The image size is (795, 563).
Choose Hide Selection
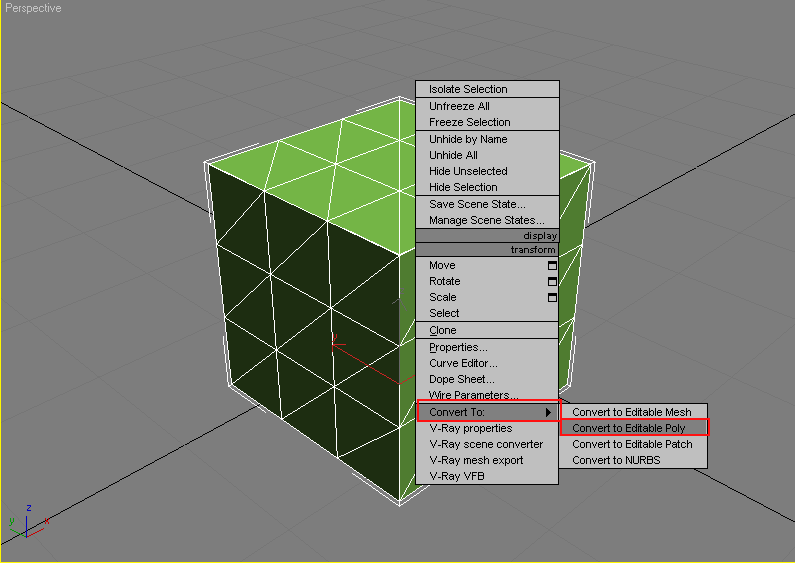487,187
